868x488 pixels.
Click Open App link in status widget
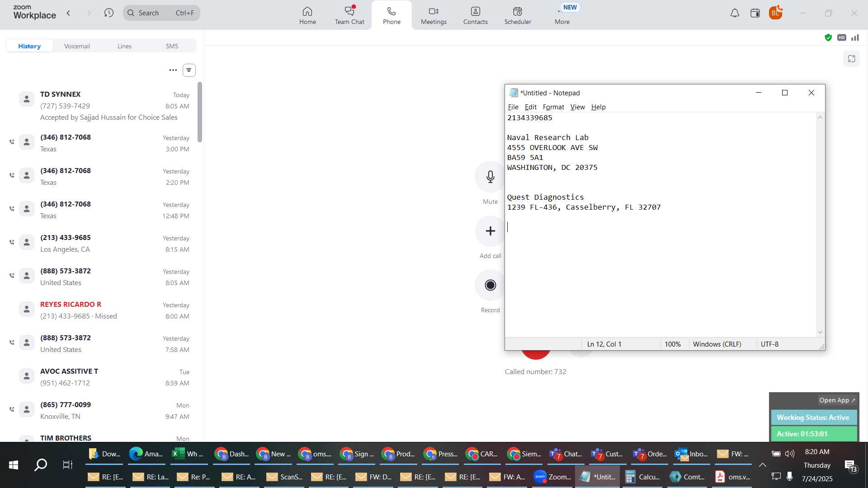pos(837,400)
